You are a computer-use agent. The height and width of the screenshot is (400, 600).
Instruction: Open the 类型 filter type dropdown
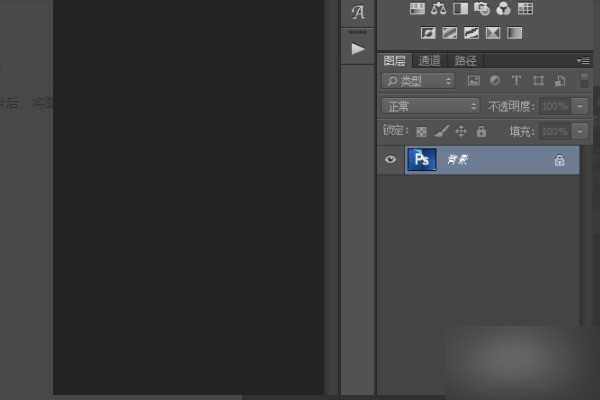pos(419,80)
